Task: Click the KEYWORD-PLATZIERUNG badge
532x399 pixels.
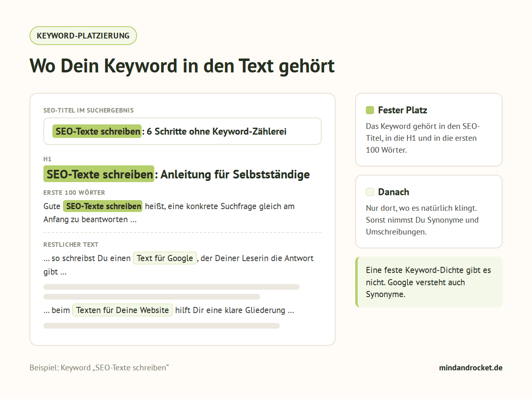Action: click(83, 36)
